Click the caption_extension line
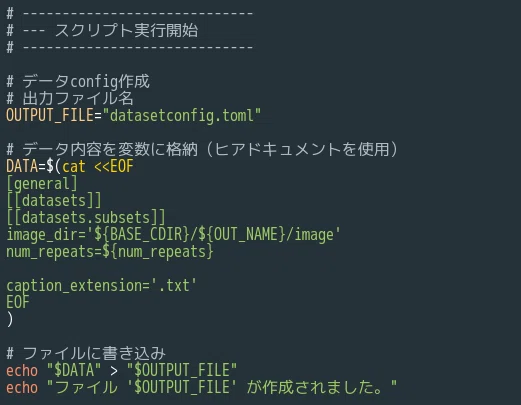 tap(102, 286)
